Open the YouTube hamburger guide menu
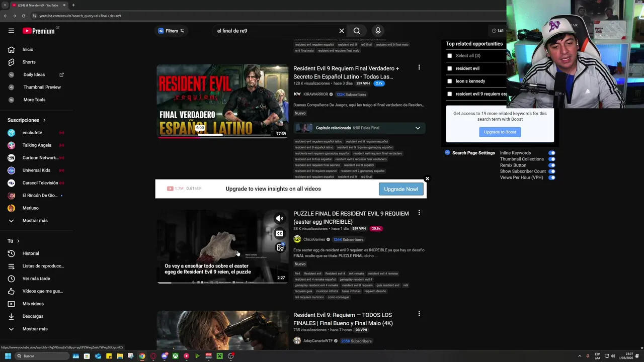This screenshot has width=644, height=362. (11, 31)
